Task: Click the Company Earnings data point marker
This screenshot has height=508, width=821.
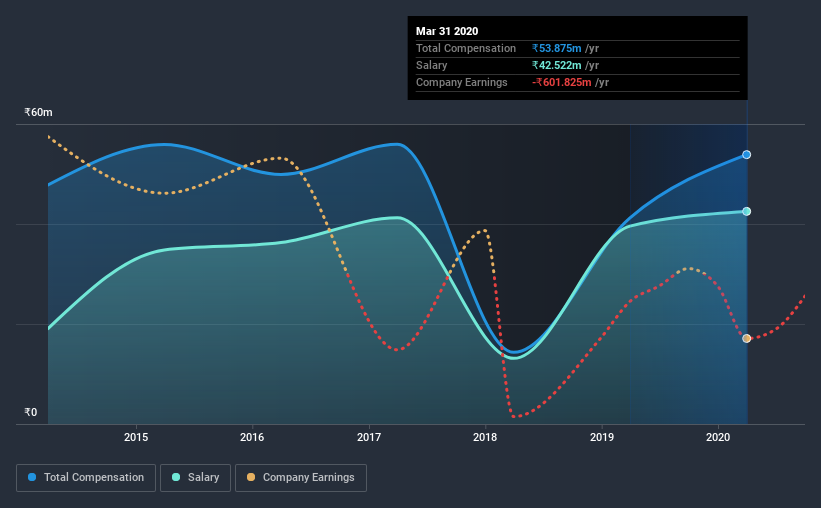Action: [747, 338]
